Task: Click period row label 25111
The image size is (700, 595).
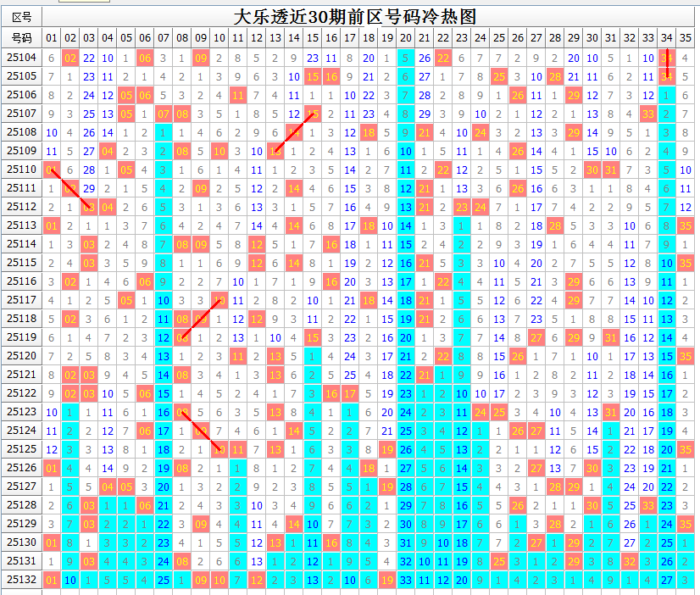Action: tap(21, 188)
